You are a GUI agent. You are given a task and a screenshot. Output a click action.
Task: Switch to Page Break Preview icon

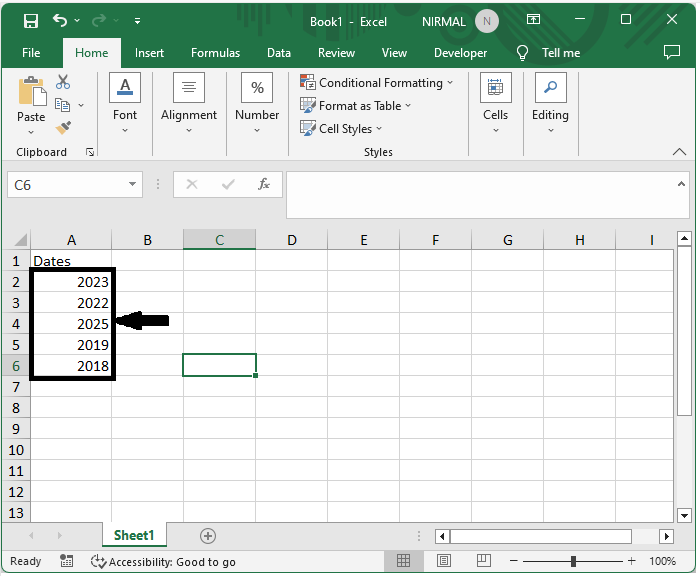coord(483,560)
